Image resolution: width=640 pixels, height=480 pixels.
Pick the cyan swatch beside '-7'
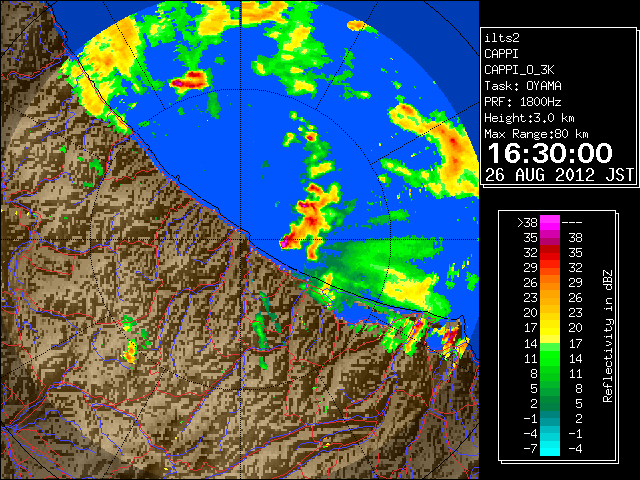coord(550,449)
